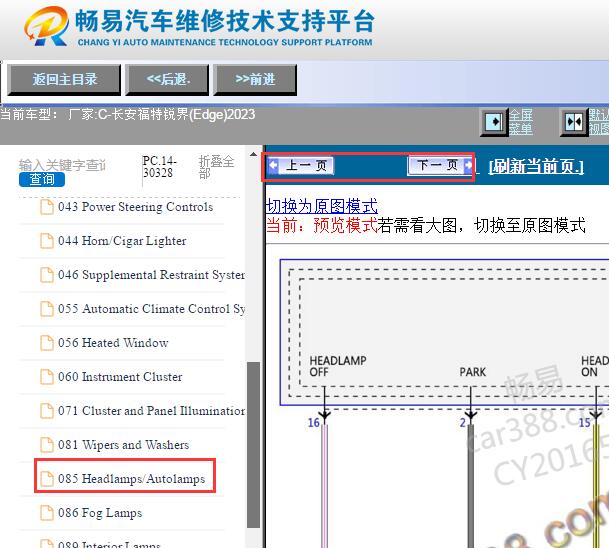This screenshot has height=548, width=609.
Task: Click pin 2 in the wiring diagram
Action: (x=463, y=423)
